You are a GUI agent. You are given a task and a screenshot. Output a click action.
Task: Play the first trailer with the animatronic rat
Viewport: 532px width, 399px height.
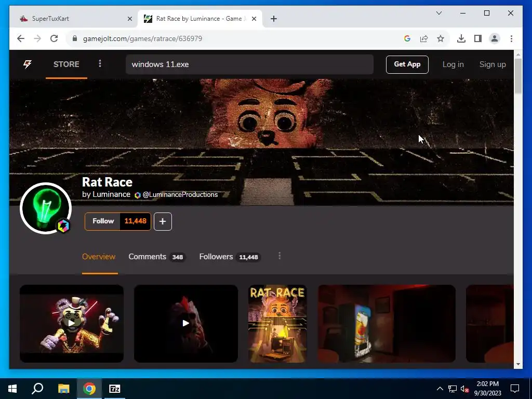[72, 323]
